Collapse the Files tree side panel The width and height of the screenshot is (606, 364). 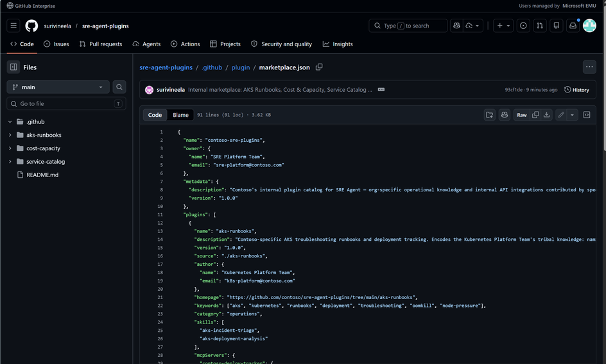click(13, 67)
